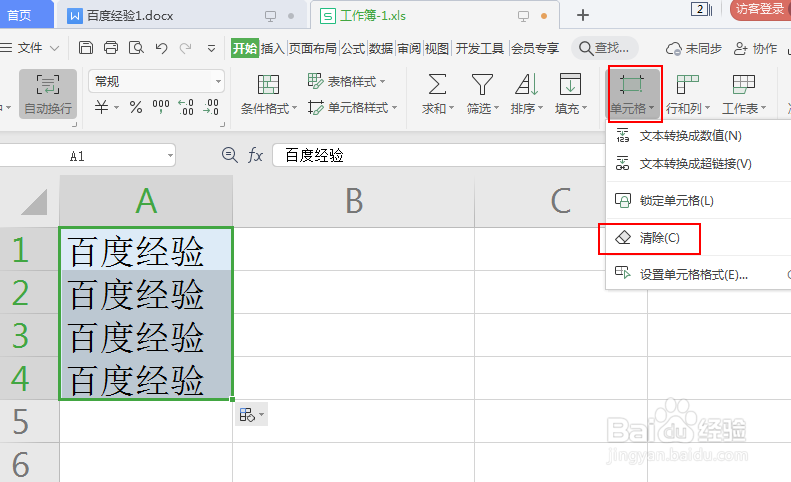The height and width of the screenshot is (482, 791).
Task: Increase decimal places icon
Action: pos(186,107)
